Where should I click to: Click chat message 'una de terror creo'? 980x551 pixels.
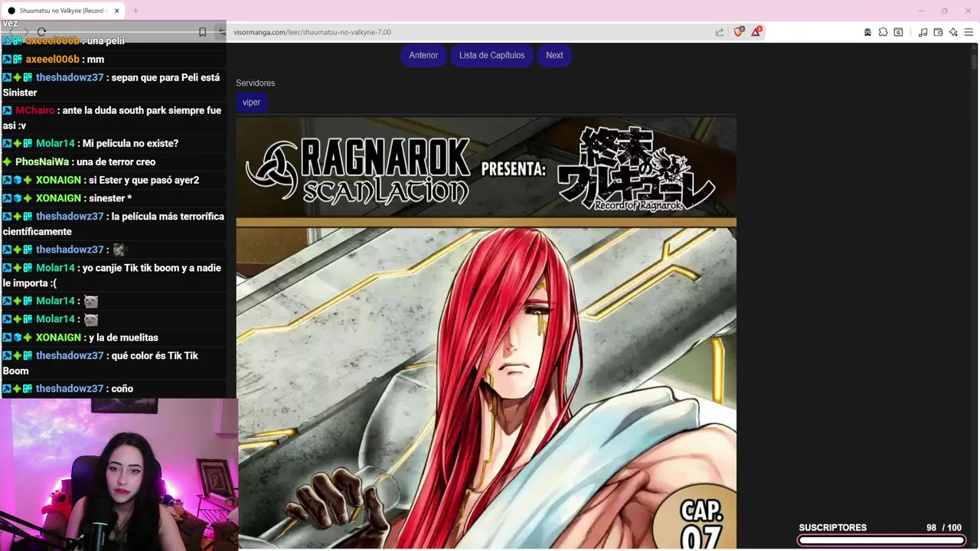pos(116,161)
